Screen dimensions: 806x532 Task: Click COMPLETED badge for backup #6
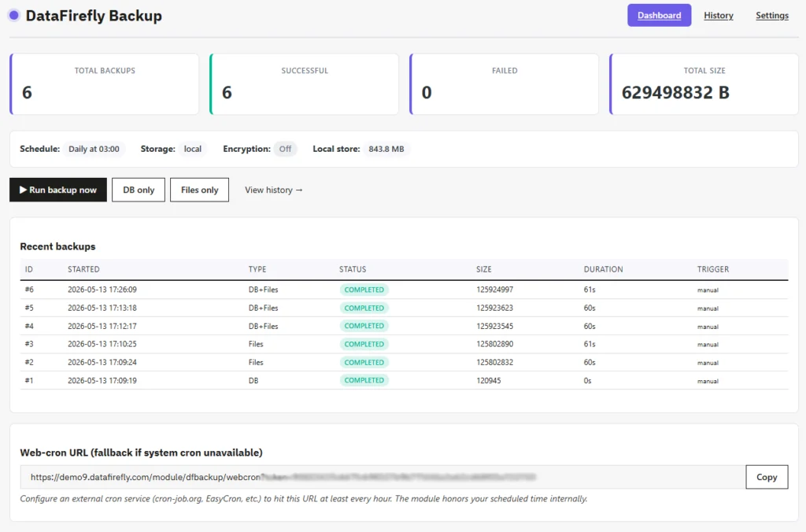click(x=364, y=290)
